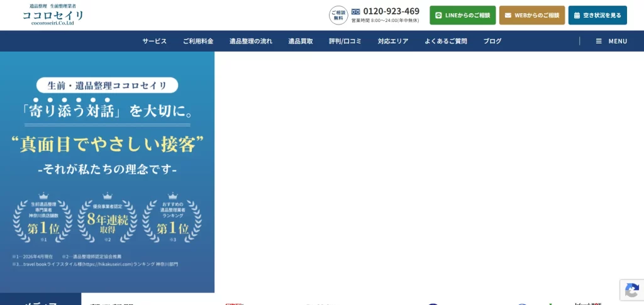Click the LINE chat icon in green button
This screenshot has height=305, width=644.
pos(438,15)
